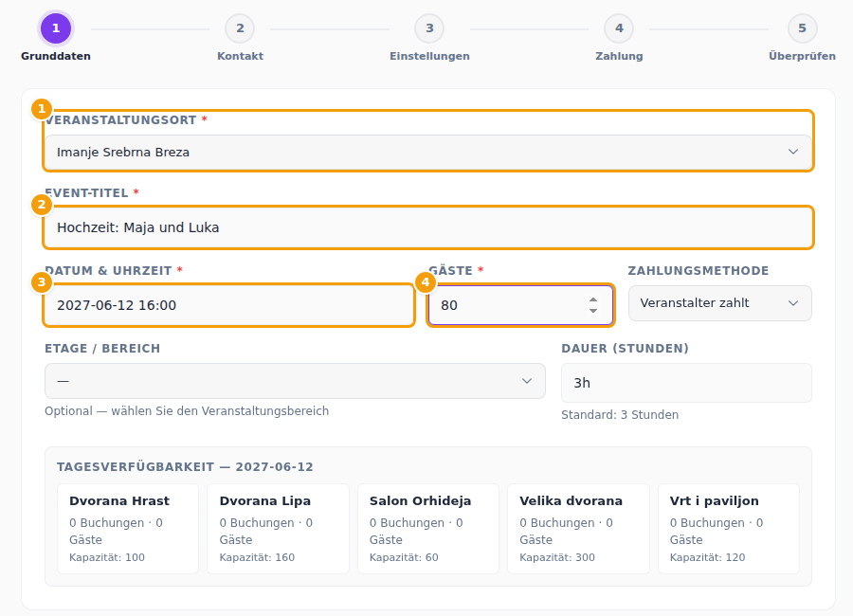Click the Etage / Bereich label
This screenshot has height=616, width=853.
(102, 348)
